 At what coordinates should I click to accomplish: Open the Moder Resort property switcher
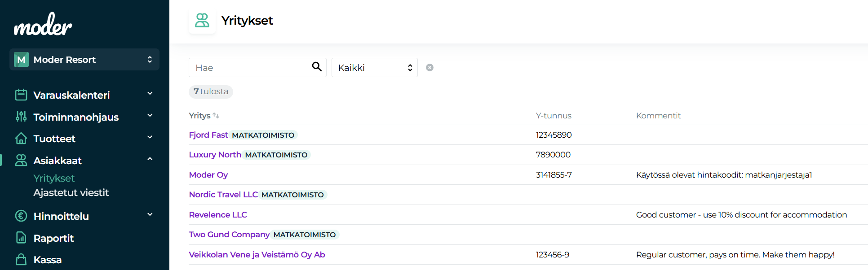pos(84,60)
